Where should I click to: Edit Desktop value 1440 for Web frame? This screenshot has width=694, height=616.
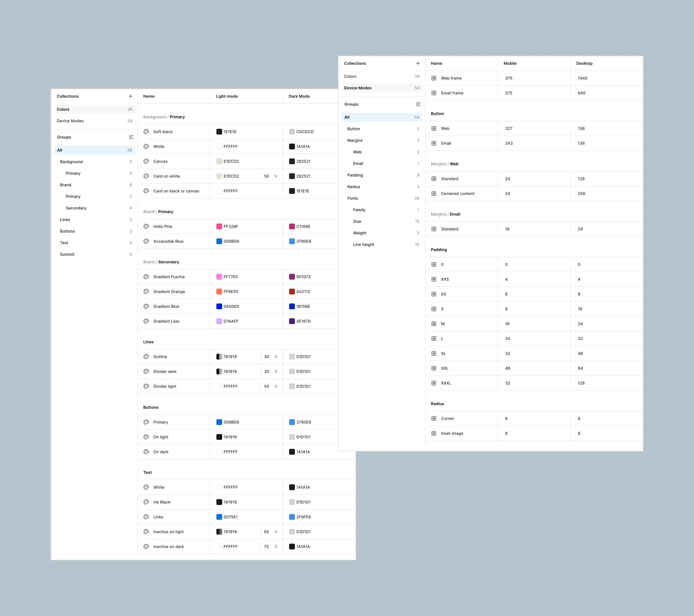pyautogui.click(x=582, y=78)
